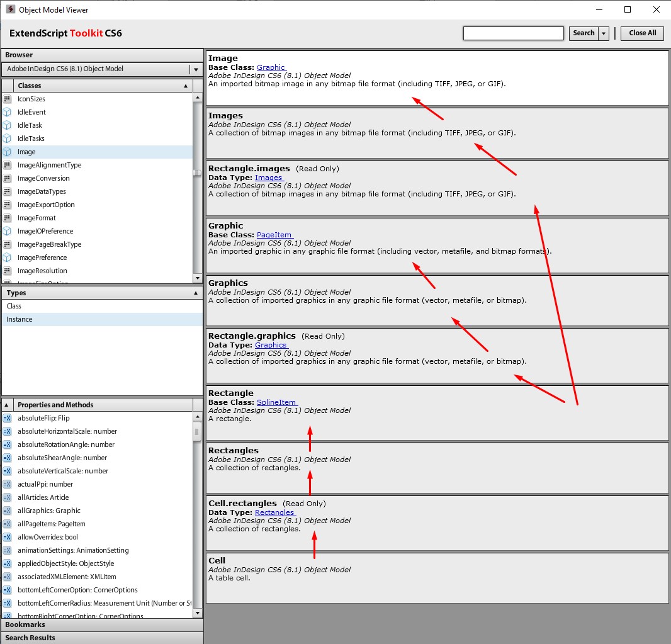Image resolution: width=671 pixels, height=644 pixels.
Task: Open the Adobe InDesign CS6 Object Model dropdown
Action: [x=196, y=69]
